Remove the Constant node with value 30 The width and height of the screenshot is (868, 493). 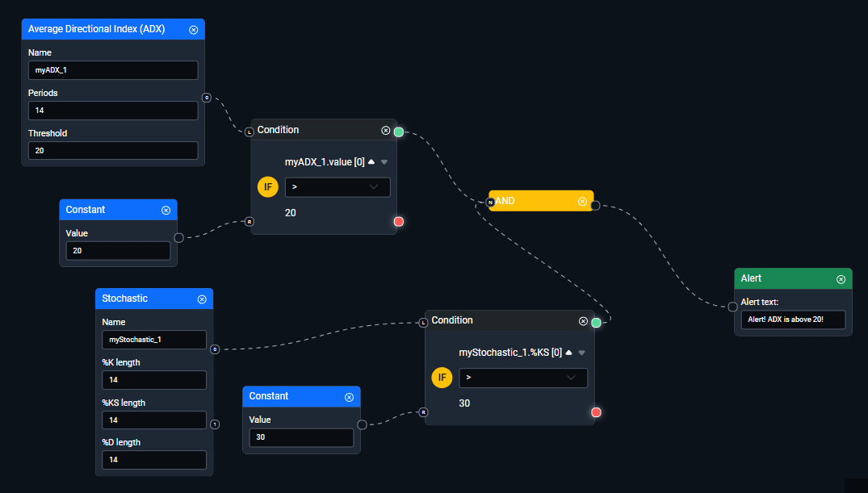click(350, 397)
